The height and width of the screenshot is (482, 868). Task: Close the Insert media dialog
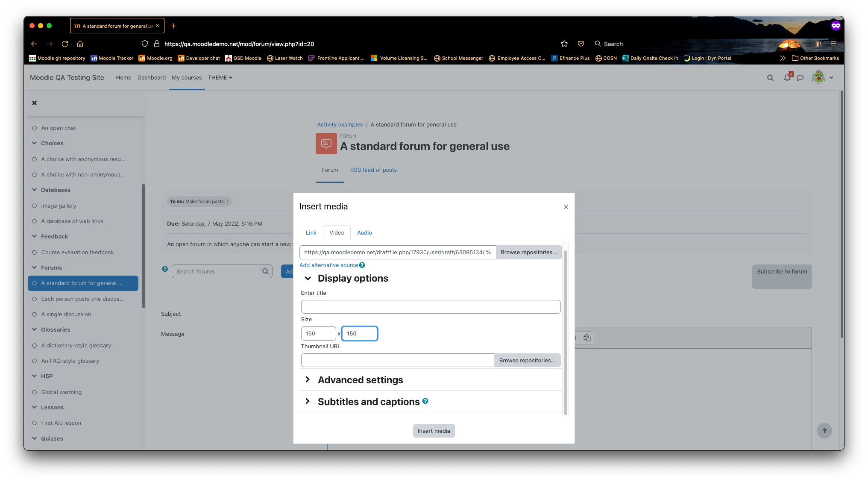(x=566, y=207)
